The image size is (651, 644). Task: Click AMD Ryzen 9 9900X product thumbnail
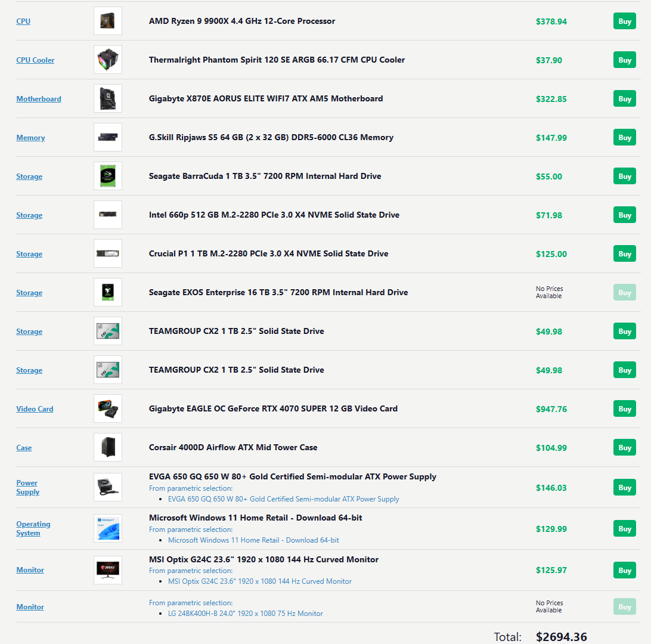pyautogui.click(x=108, y=21)
